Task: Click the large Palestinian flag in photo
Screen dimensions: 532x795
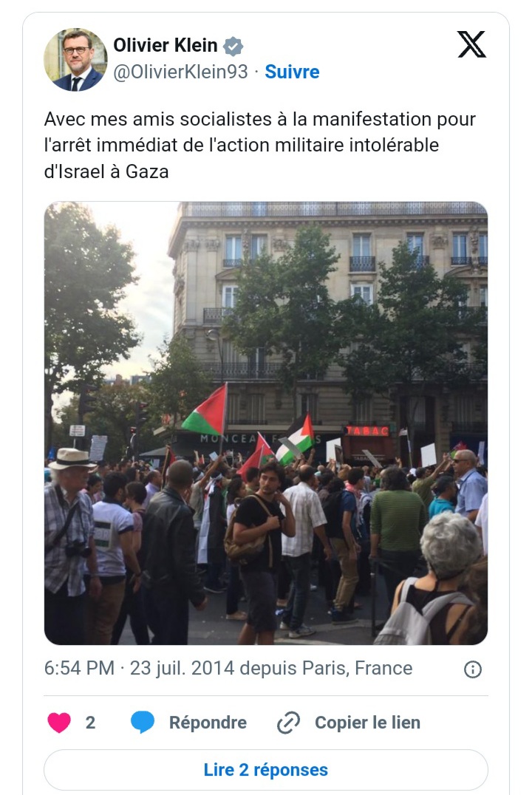Action: point(205,412)
